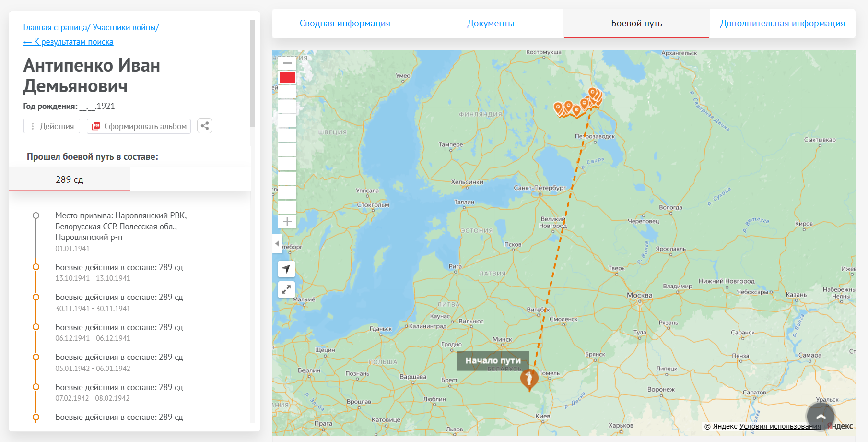Click the start-of-path soldier marker
Screen dimensions: 868x442
pos(529,379)
